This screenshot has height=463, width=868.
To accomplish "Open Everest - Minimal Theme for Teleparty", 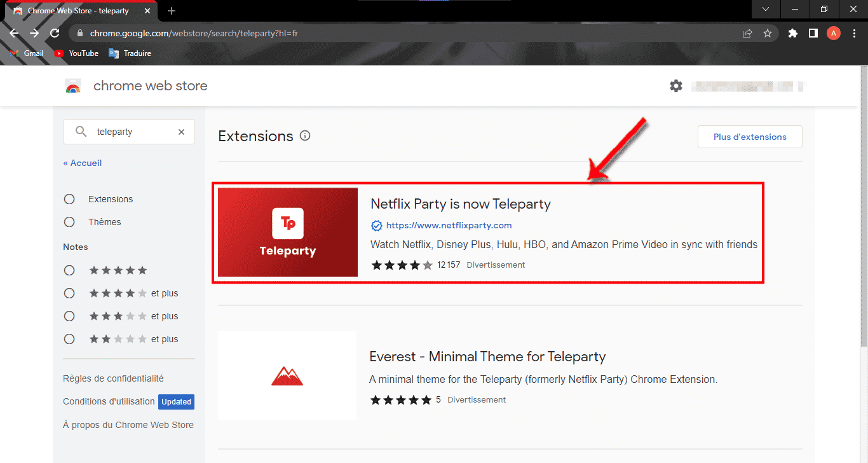I will (487, 357).
